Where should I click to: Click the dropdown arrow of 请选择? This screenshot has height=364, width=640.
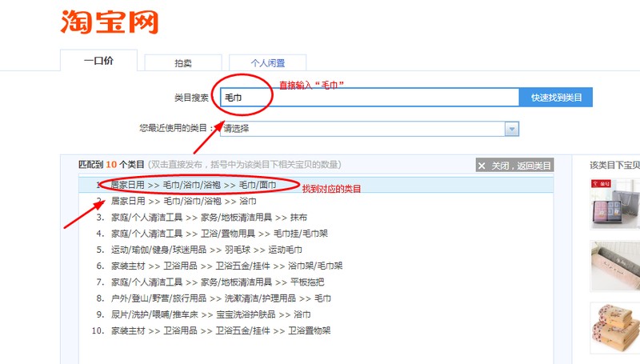click(512, 129)
